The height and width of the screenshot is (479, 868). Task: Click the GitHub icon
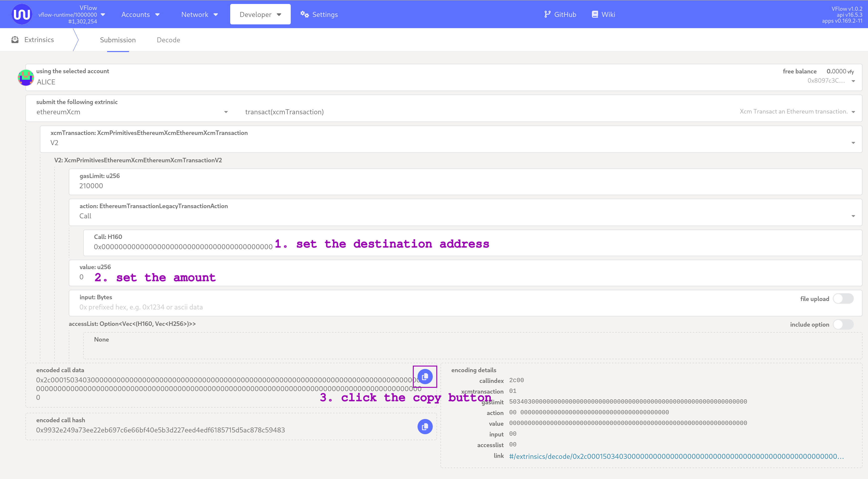[548, 14]
